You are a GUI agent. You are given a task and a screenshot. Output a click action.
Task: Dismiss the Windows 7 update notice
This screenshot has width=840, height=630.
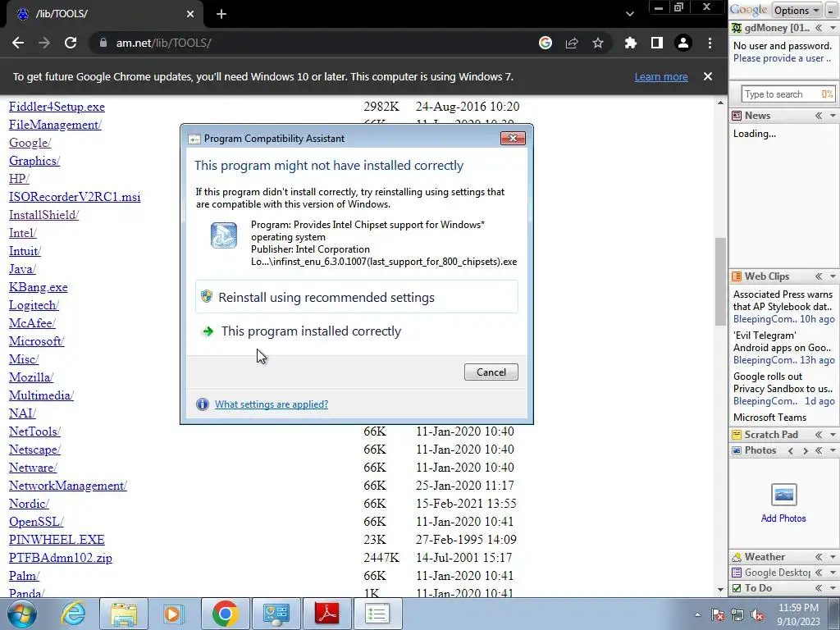[708, 76]
